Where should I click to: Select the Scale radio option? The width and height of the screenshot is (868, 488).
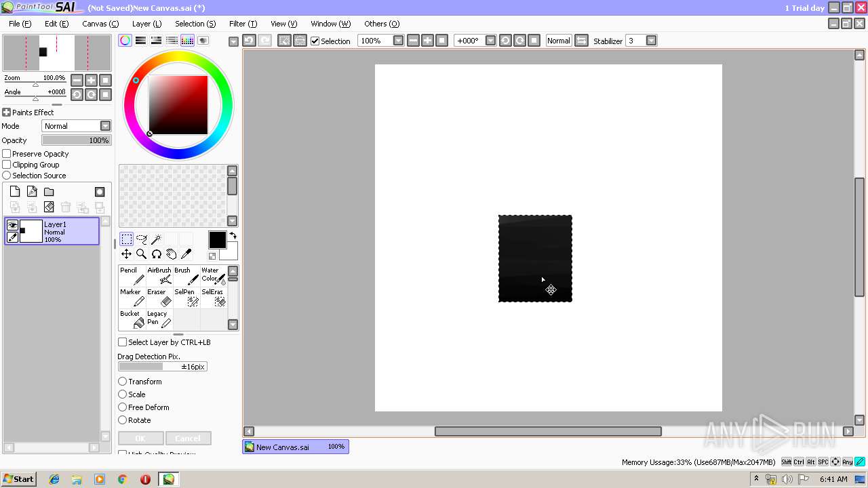coord(123,394)
